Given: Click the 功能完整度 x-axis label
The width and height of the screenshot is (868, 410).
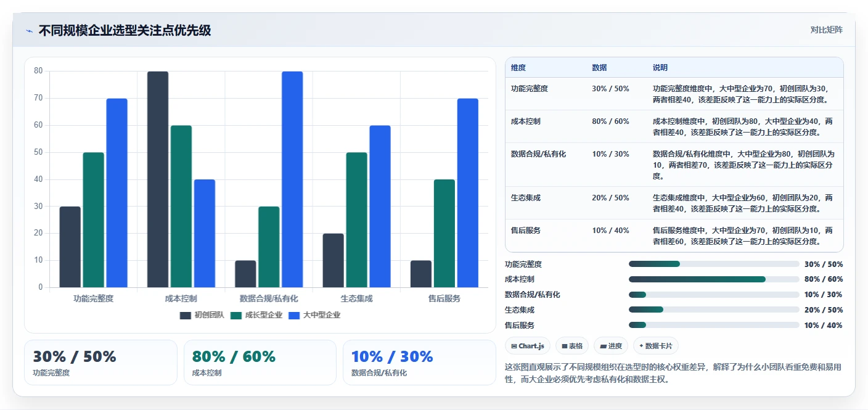Looking at the screenshot, I should [x=94, y=298].
